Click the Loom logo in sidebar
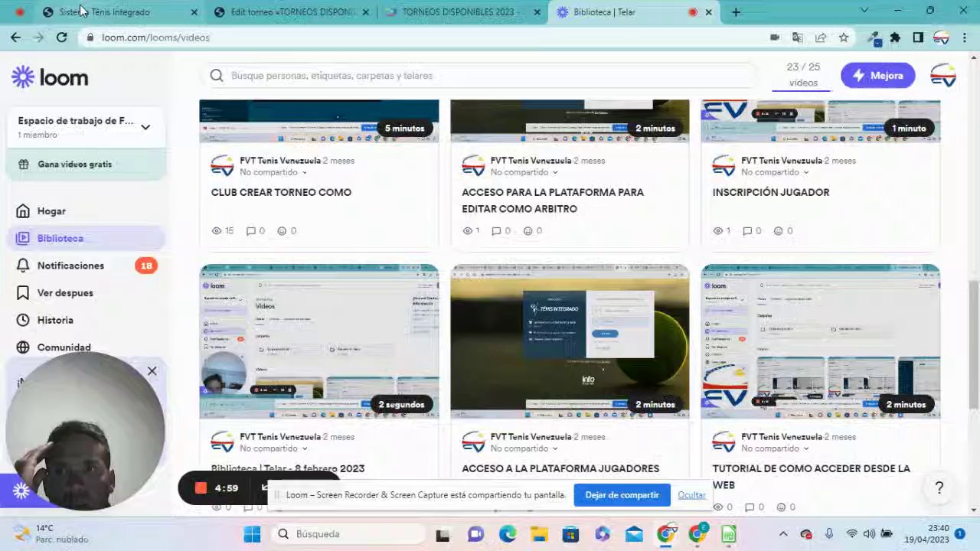The image size is (980, 551). coord(50,77)
